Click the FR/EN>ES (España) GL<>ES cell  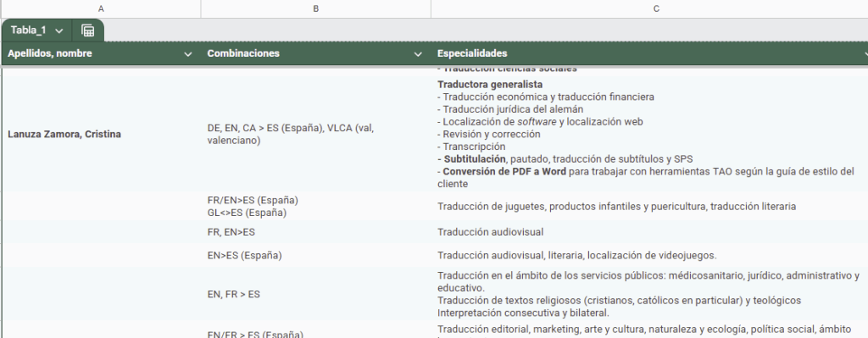pos(316,207)
